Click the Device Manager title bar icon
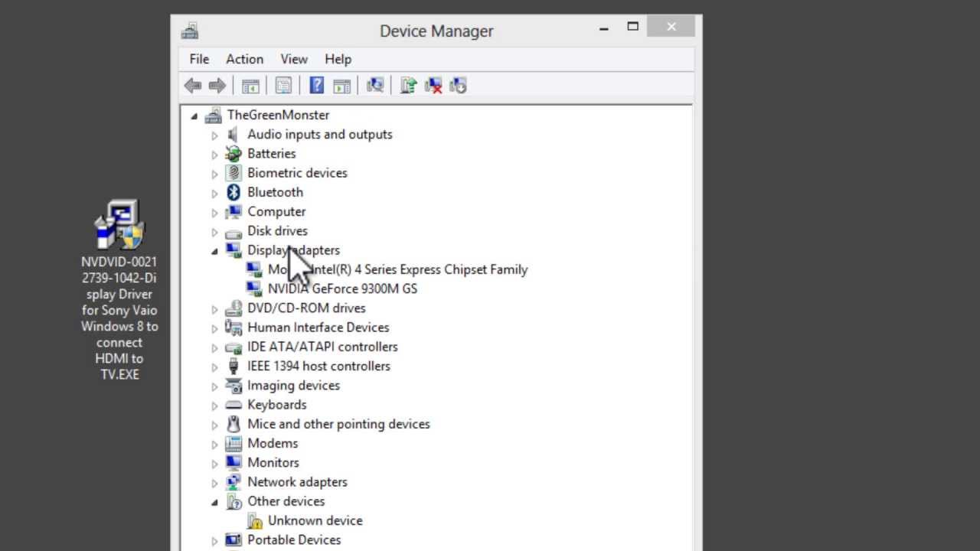Viewport: 980px width, 551px height. pyautogui.click(x=190, y=31)
